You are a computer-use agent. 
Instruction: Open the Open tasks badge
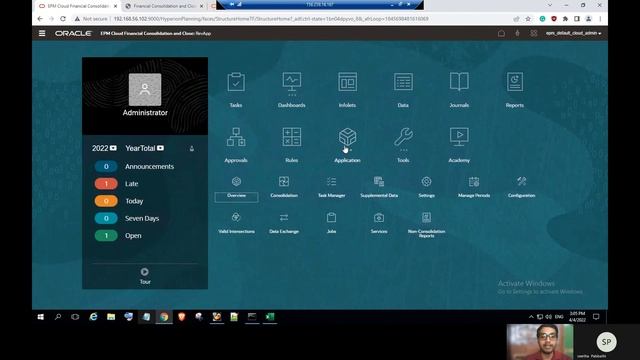106,236
